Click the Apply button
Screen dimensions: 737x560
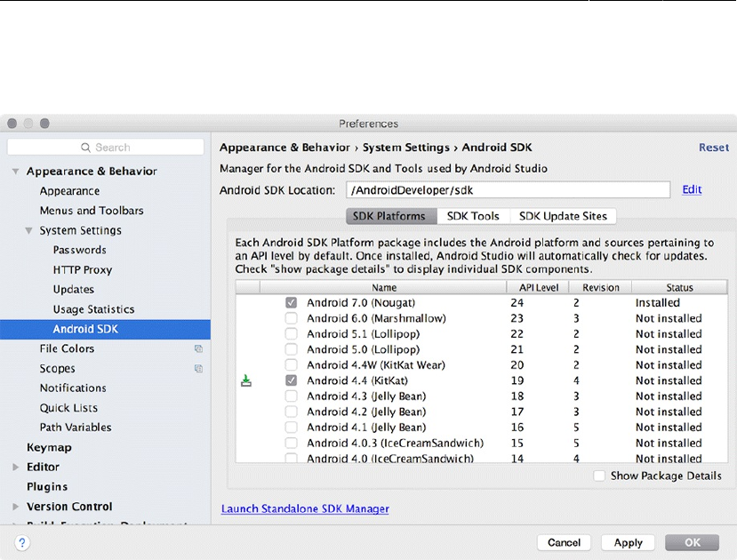click(629, 542)
